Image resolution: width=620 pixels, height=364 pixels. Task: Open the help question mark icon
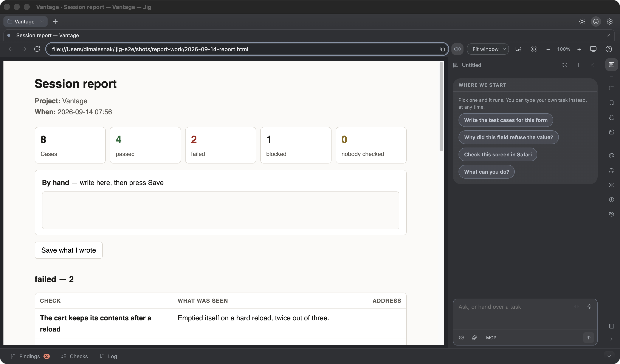point(609,49)
